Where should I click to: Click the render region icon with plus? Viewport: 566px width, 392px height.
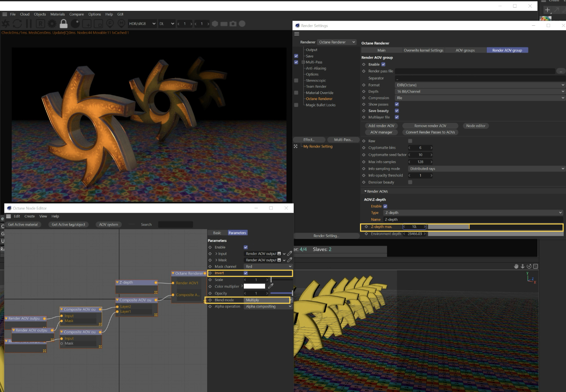pyautogui.click(x=86, y=24)
